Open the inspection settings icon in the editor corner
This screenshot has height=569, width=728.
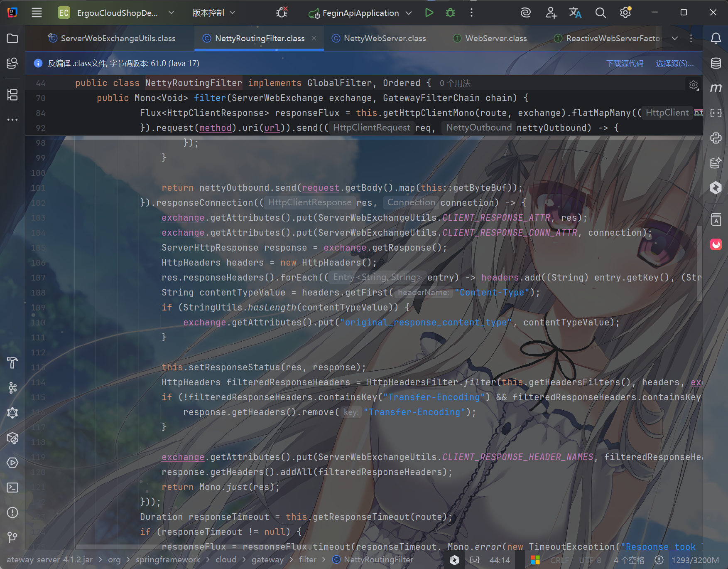pyautogui.click(x=694, y=85)
